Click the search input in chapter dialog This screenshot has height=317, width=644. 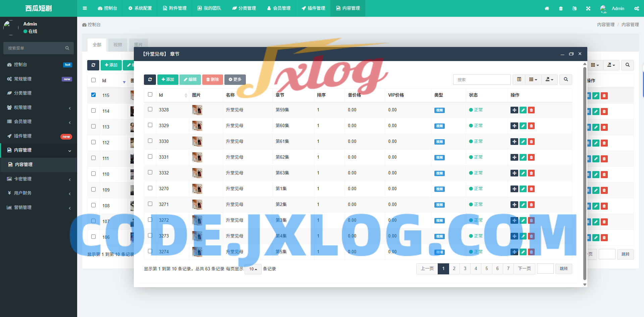(482, 80)
